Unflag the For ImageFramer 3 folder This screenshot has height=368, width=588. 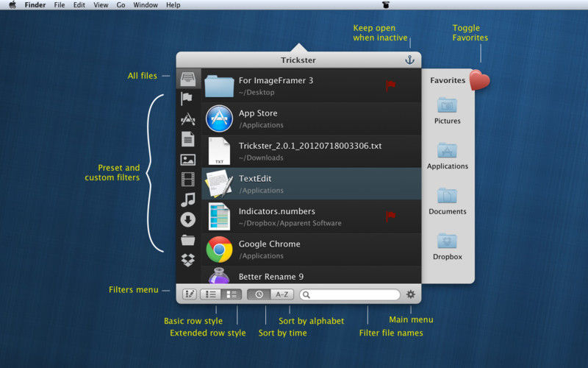click(x=391, y=85)
